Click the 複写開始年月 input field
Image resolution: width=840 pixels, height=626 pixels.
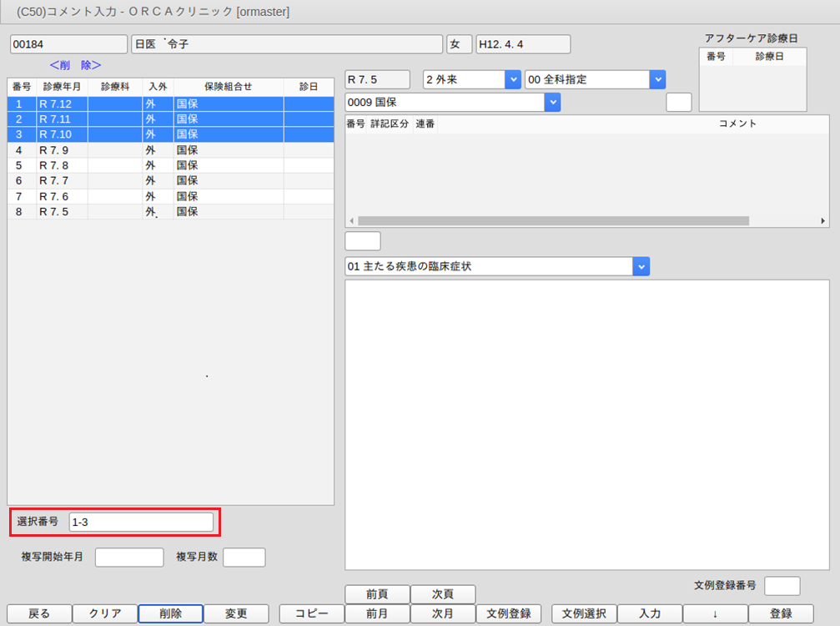point(129,558)
